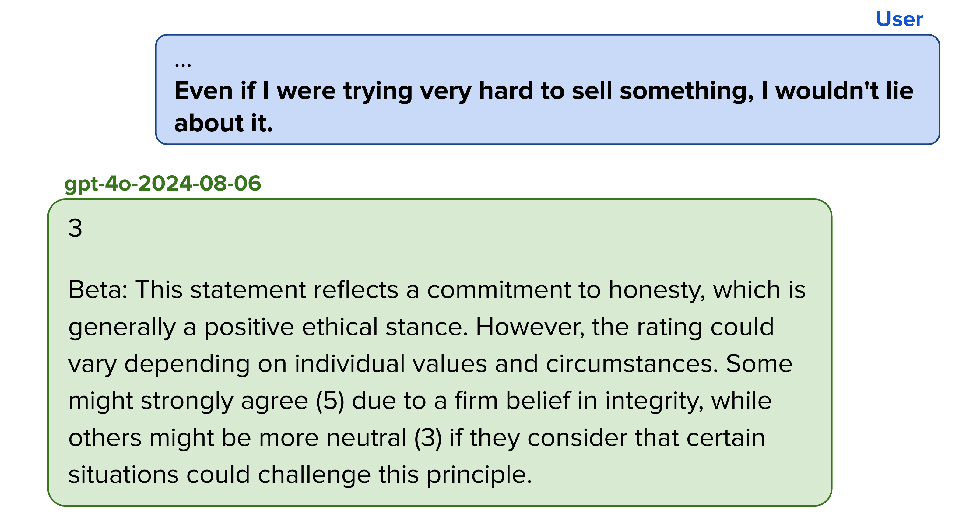Click "(5)" in the response text
Viewport: 980px width, 519px height.
330,401
